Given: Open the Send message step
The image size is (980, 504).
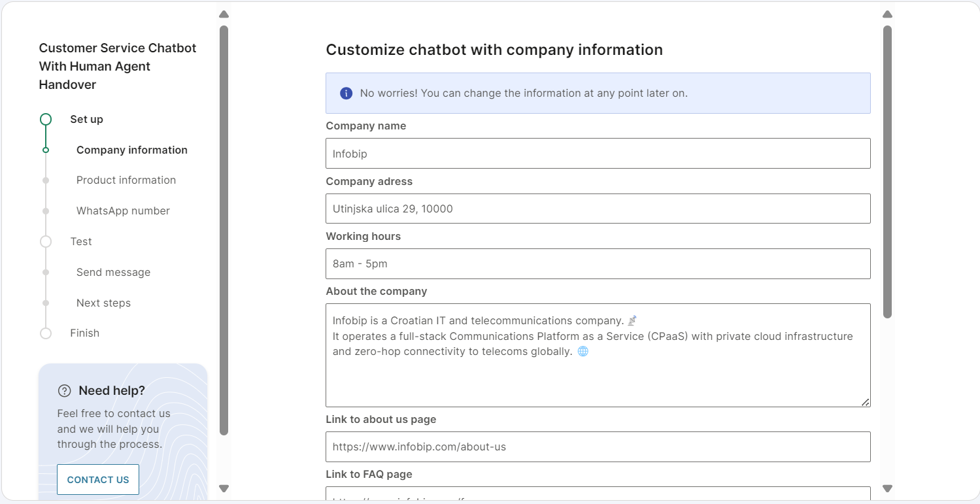Looking at the screenshot, I should point(113,272).
